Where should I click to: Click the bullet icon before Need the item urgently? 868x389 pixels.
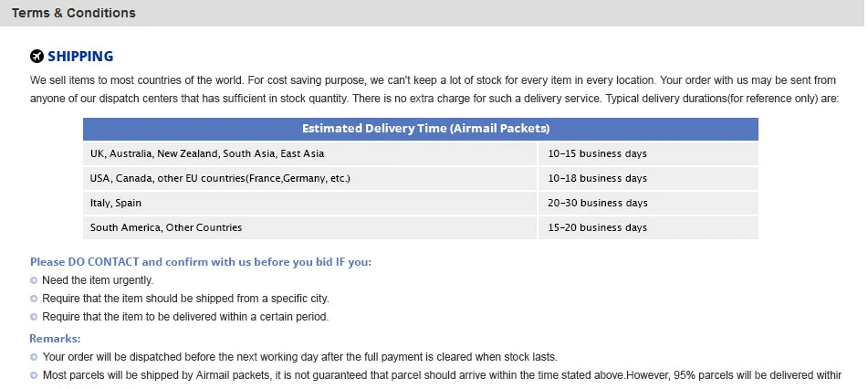click(34, 280)
